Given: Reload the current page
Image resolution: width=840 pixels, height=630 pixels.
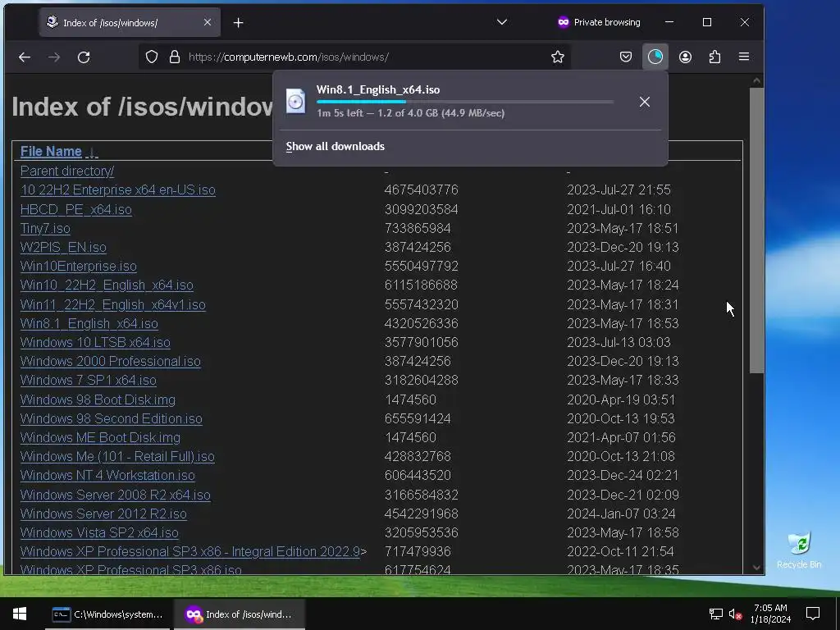Looking at the screenshot, I should pyautogui.click(x=84, y=57).
